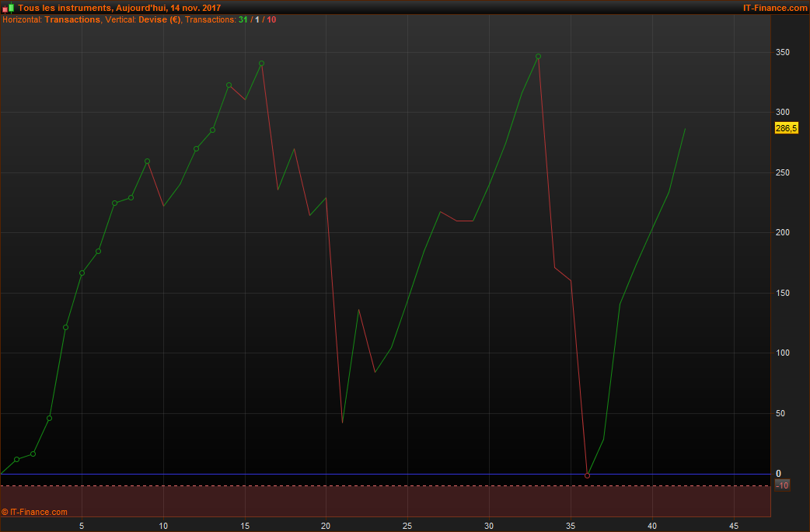Click the 45 label on horizontal axis
The width and height of the screenshot is (810, 532).
(734, 526)
